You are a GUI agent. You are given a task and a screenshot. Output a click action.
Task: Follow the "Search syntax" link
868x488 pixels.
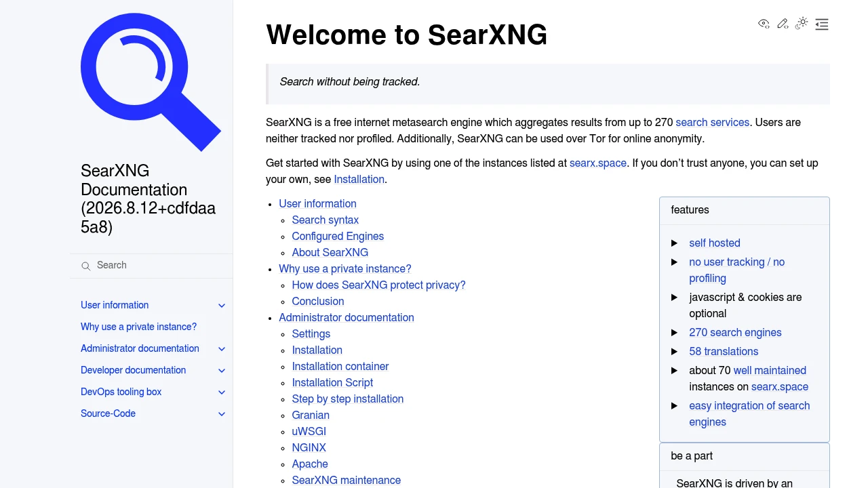(325, 220)
